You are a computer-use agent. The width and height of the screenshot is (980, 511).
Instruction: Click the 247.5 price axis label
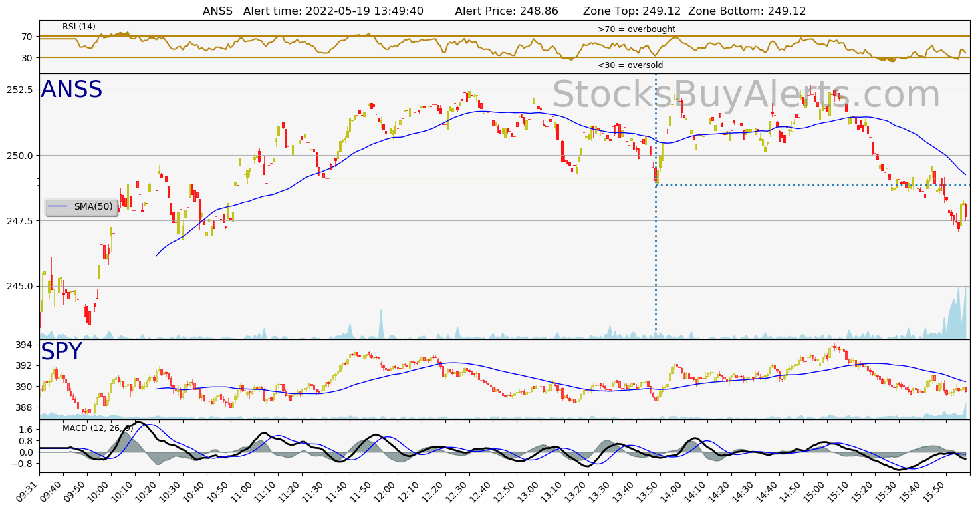point(19,221)
